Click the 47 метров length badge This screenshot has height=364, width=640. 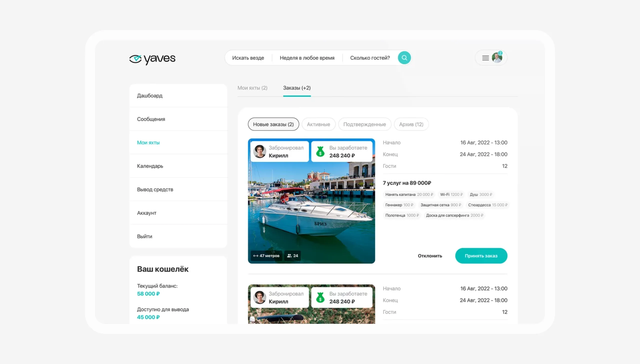[266, 255]
